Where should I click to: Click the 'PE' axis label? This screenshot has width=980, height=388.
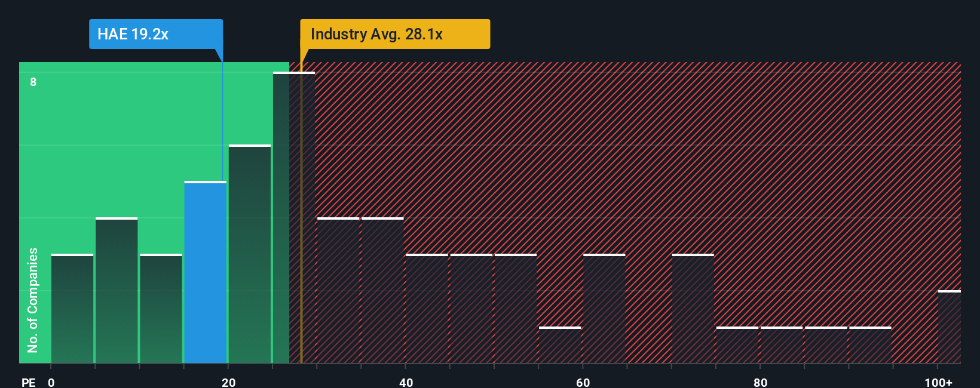click(x=29, y=382)
